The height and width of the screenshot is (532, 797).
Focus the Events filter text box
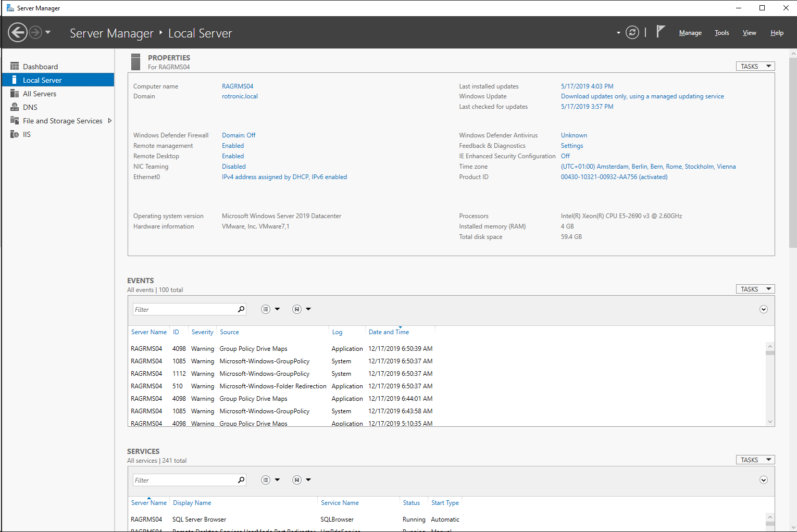185,309
